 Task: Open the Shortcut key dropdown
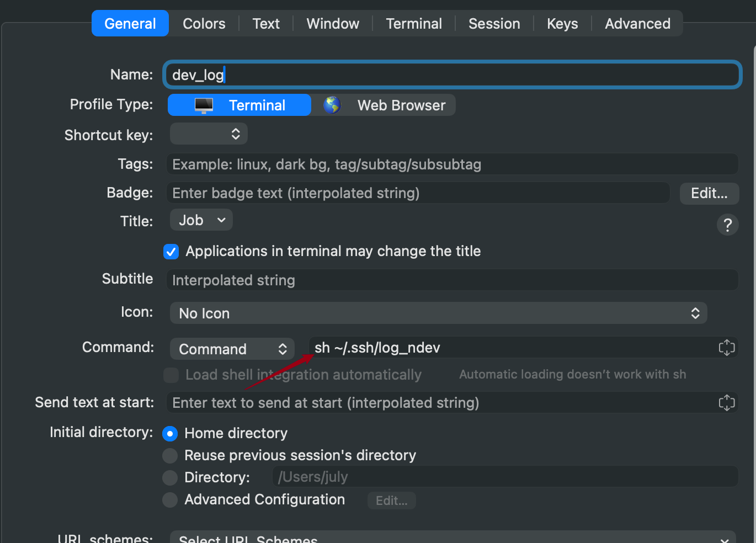[209, 134]
